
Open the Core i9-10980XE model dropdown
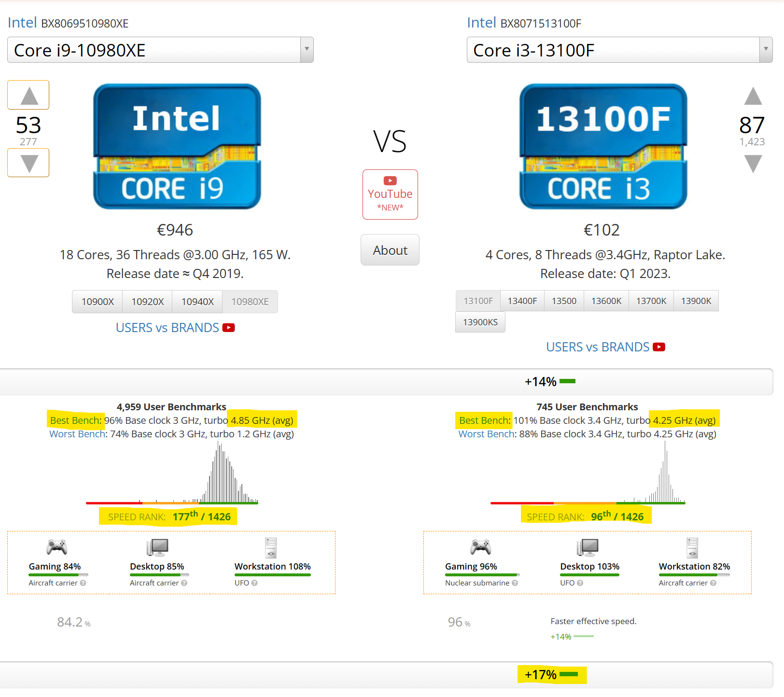pyautogui.click(x=307, y=50)
